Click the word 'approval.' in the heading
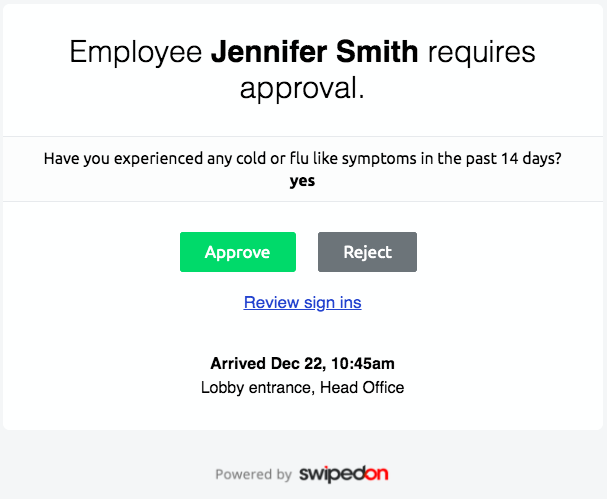The width and height of the screenshot is (607, 499). [x=302, y=89]
